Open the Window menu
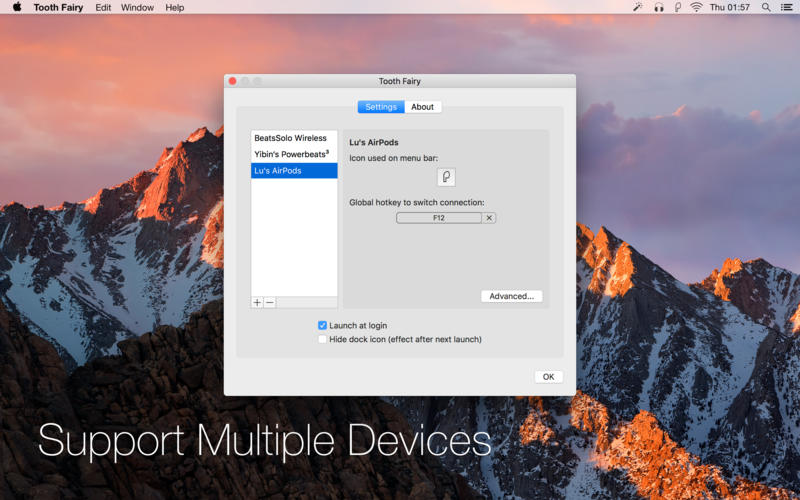 (x=137, y=7)
